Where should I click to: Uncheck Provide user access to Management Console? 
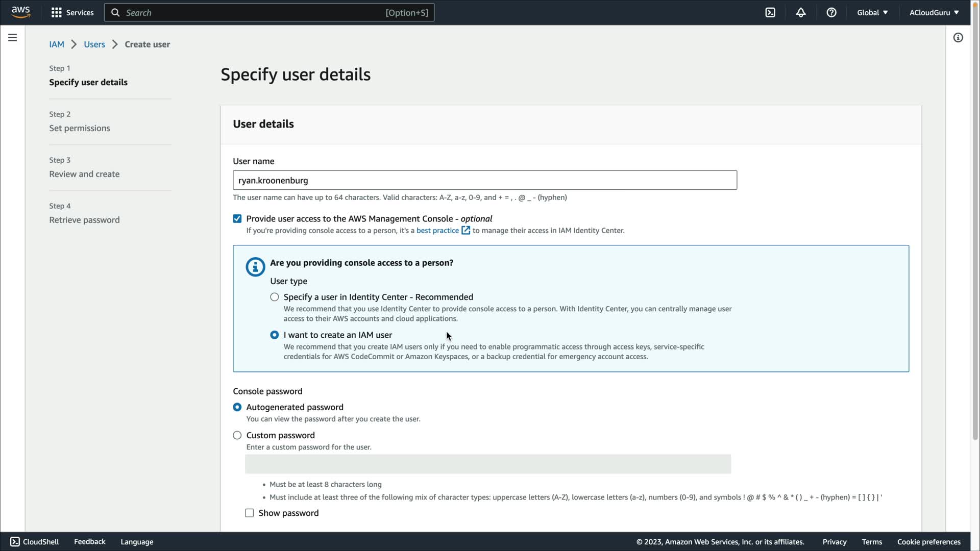tap(237, 219)
